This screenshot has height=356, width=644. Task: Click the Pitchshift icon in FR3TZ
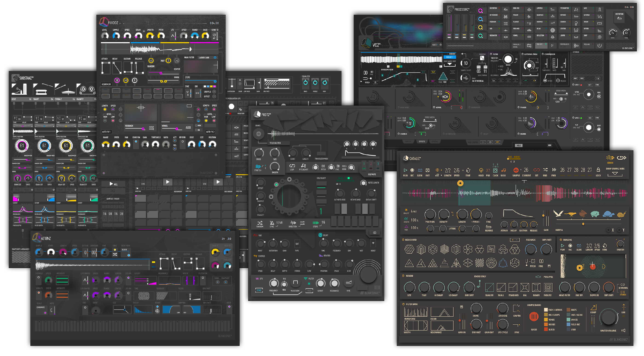pos(304,166)
